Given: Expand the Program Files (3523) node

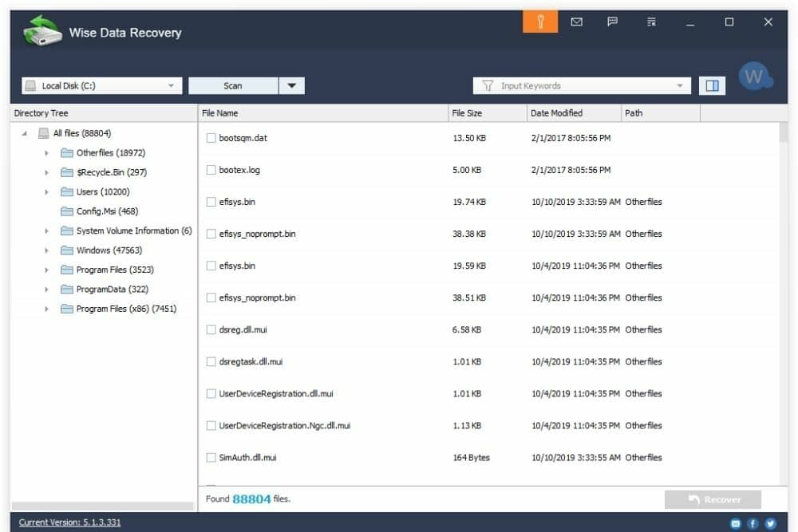Looking at the screenshot, I should 46,270.
